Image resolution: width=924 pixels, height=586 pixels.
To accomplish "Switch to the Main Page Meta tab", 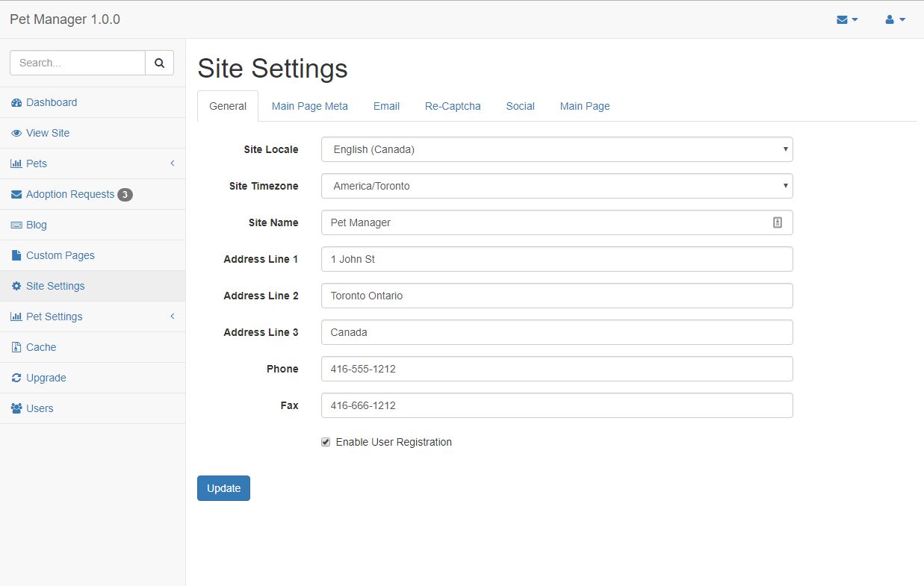I will [309, 106].
